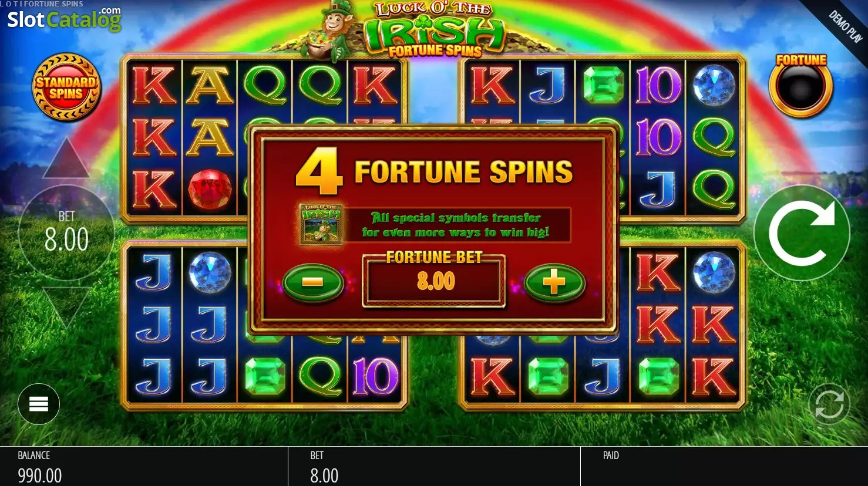Click the Balance 990.00 panel
The width and height of the screenshot is (868, 486).
(144, 467)
